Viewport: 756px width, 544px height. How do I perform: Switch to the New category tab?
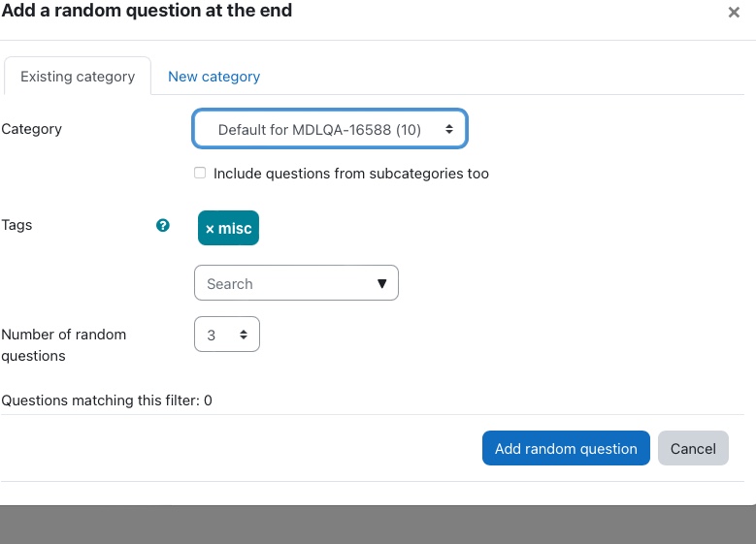[214, 77]
